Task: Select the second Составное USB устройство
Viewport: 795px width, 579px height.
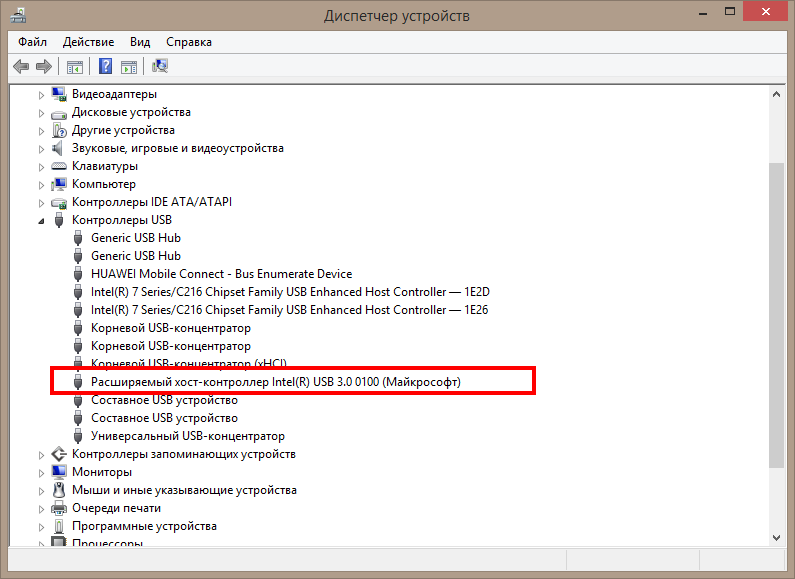Action: [164, 418]
